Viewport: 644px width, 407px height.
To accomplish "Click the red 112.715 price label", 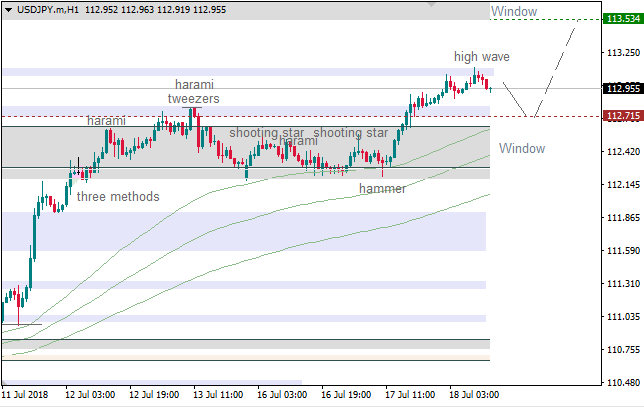I will (622, 117).
